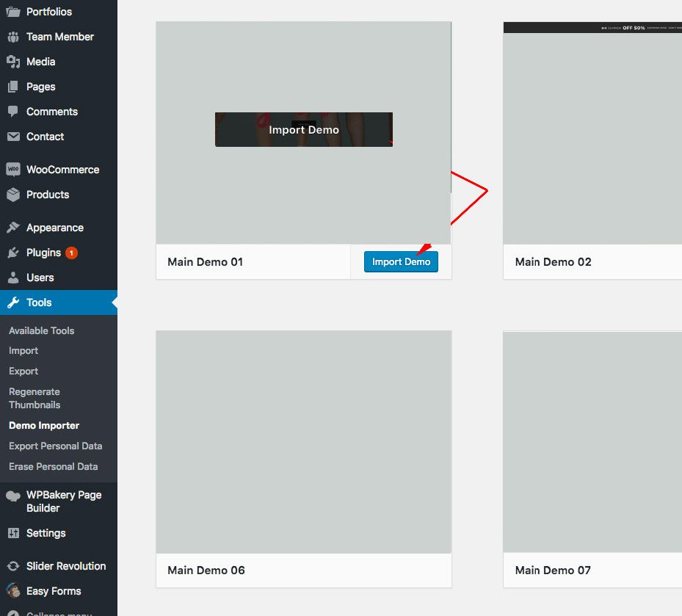The image size is (682, 616).
Task: Select the Appearance paintbrush icon
Action: point(15,227)
